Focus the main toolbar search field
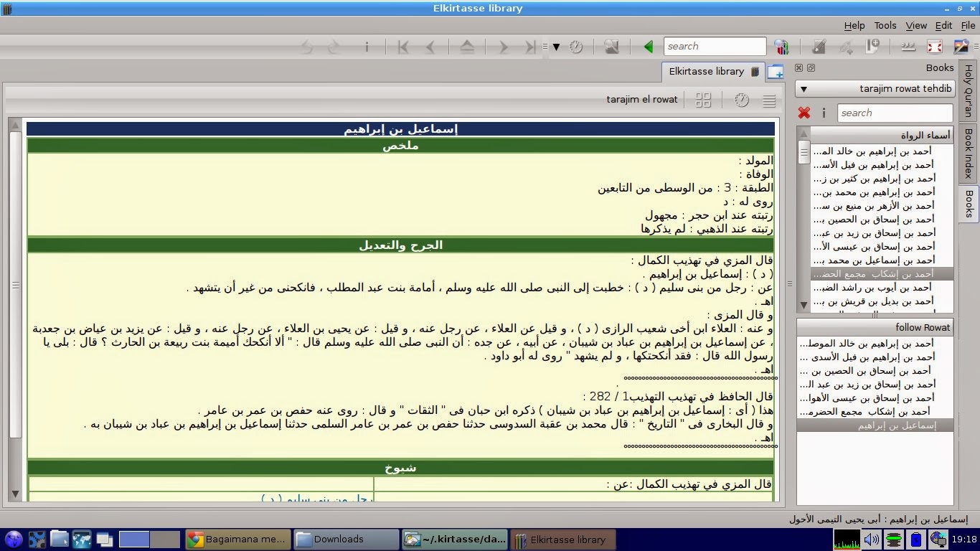Image resolution: width=980 pixels, height=551 pixels. 715,47
